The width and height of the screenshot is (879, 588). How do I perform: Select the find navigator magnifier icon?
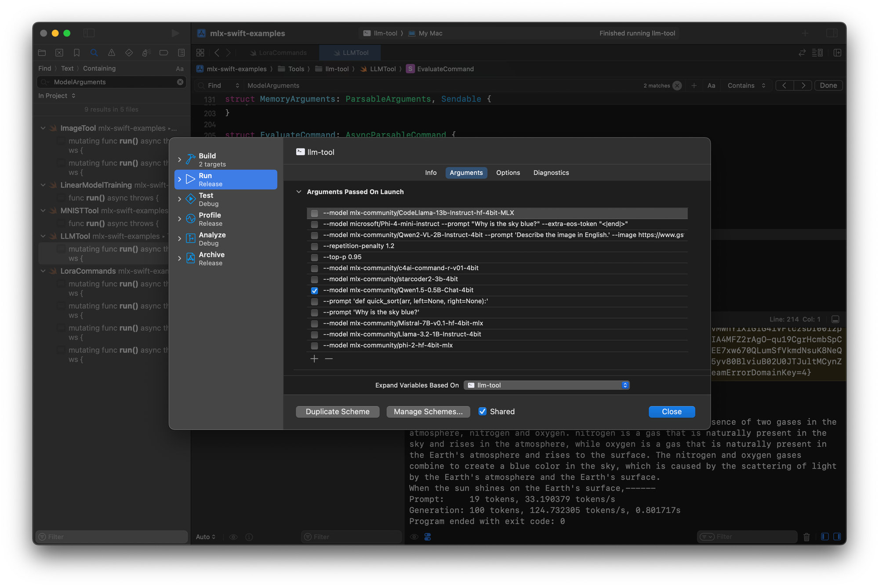(94, 53)
